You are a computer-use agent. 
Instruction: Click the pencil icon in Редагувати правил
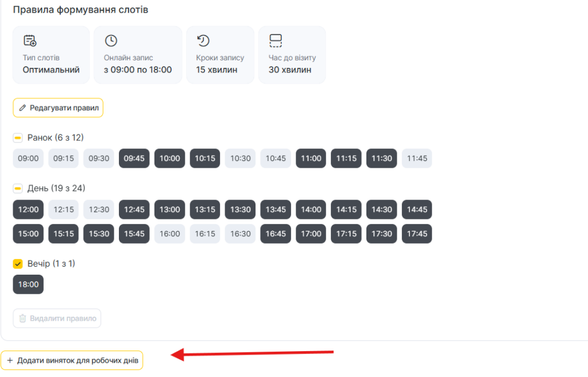[x=23, y=108]
